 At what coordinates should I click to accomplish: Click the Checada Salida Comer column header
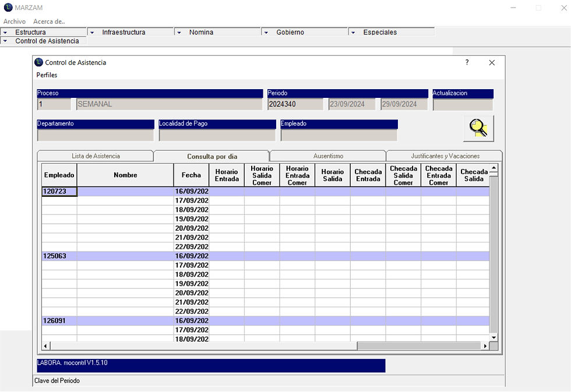pos(403,175)
